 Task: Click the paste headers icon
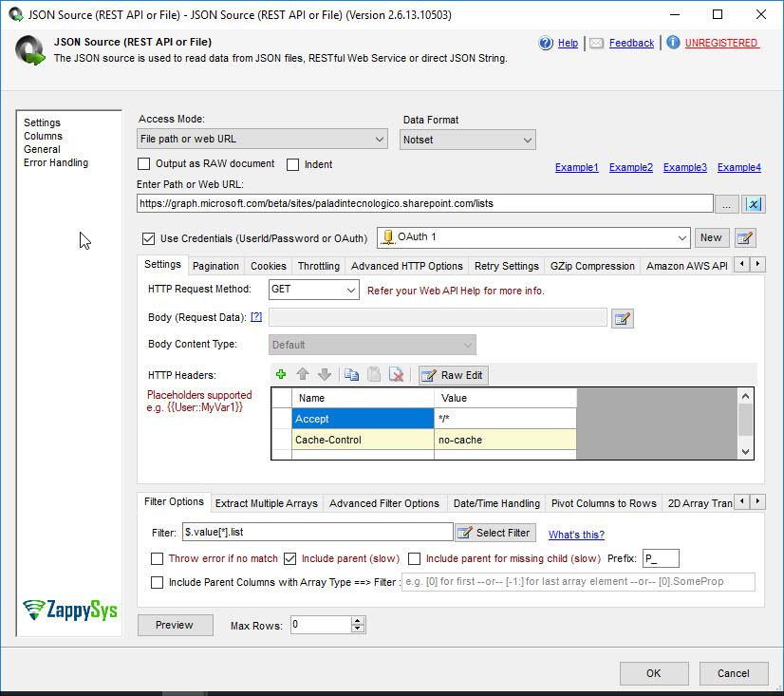pos(374,374)
